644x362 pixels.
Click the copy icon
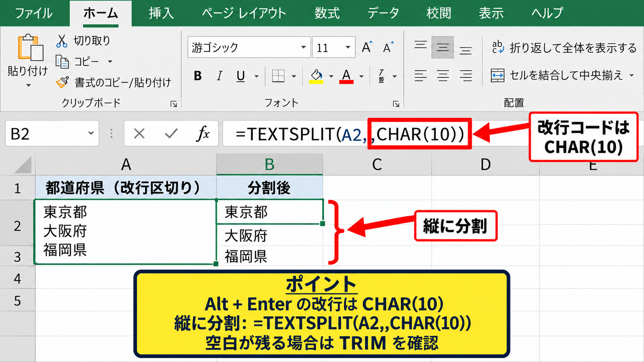coord(62,62)
